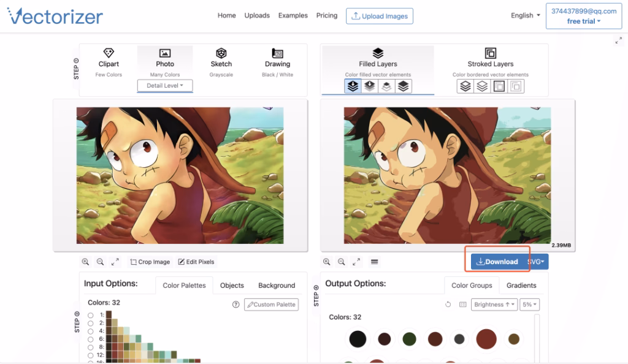628x364 pixels.
Task: Click the Stroked Layers icon
Action: coord(490,53)
